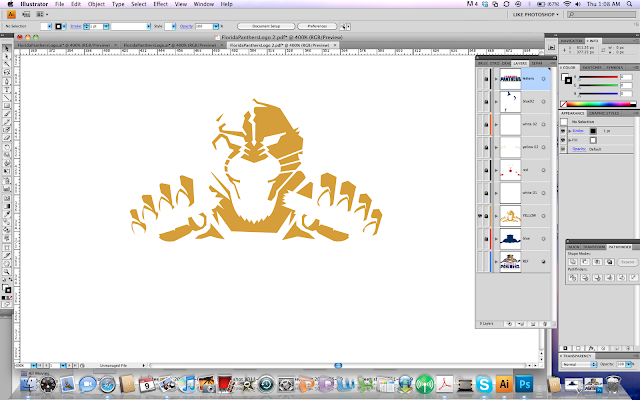The height and width of the screenshot is (400, 640).
Task: Switch to the GRAPHIC STYLES tab
Action: pos(604,113)
